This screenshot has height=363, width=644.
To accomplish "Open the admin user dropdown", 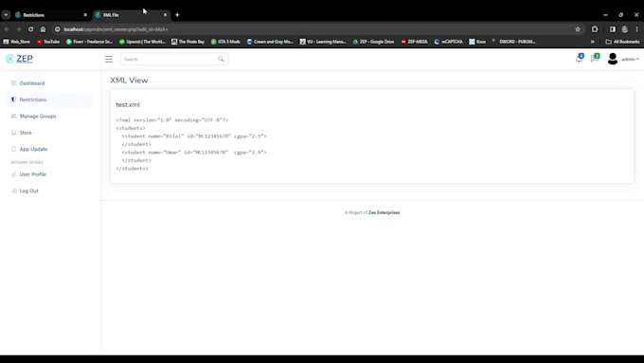I will (630, 59).
